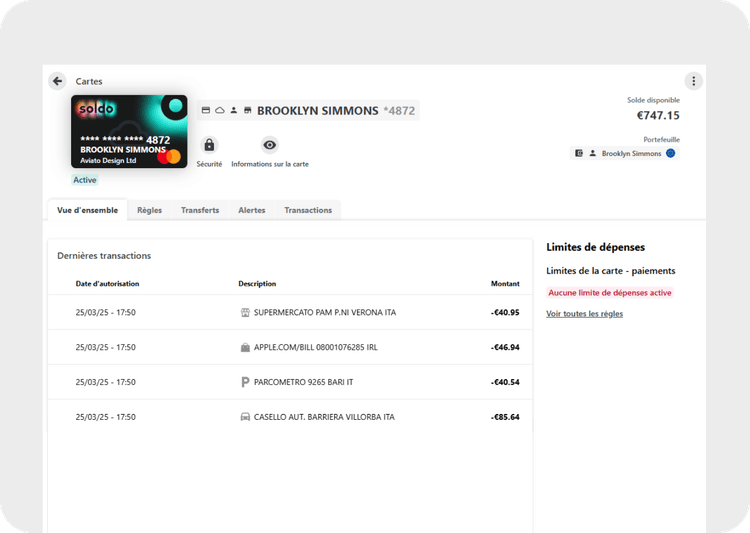Click the Limites de dépenses heading
The height and width of the screenshot is (533, 750).
(596, 247)
